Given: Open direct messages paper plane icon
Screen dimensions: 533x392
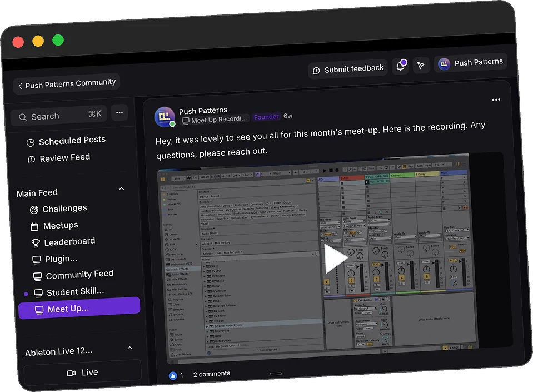Looking at the screenshot, I should pos(421,65).
